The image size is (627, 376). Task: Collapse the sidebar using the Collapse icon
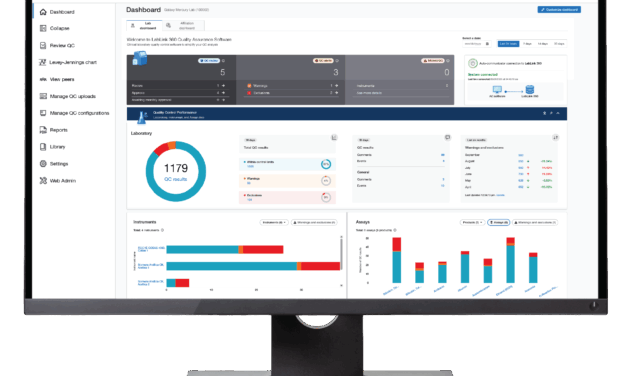pos(43,28)
